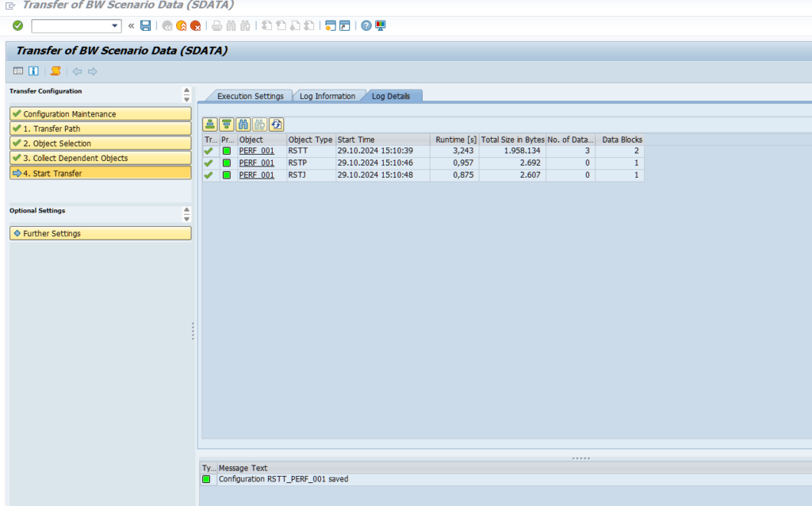Viewport: 812px width, 506px height.
Task: Collapse the Optional Settings panel arrows
Action: click(x=186, y=214)
